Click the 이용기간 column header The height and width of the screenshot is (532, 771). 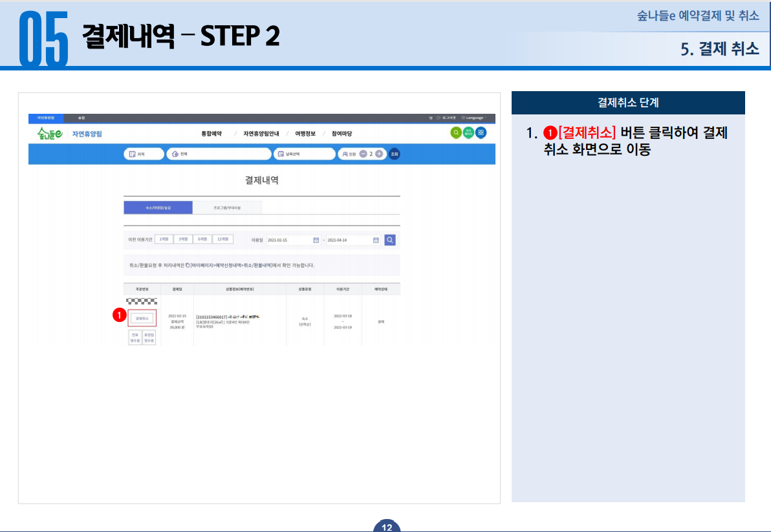343,290
